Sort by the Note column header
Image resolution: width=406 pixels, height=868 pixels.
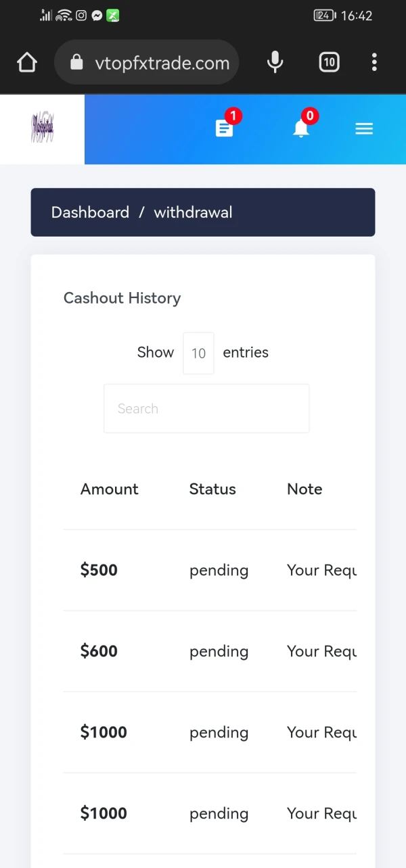[304, 489]
